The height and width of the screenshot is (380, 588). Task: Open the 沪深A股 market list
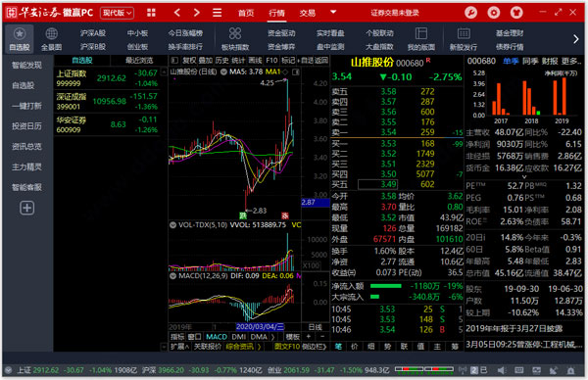click(93, 33)
